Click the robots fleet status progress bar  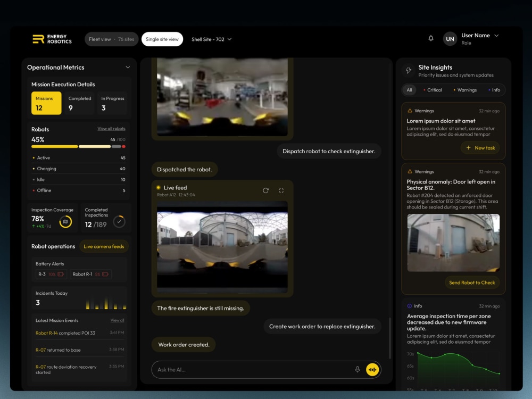(78, 147)
